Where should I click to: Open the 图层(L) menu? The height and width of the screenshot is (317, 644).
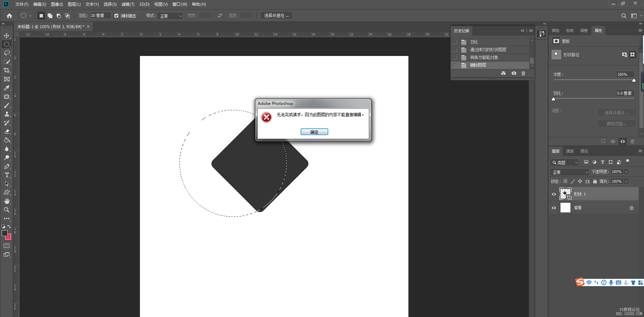[74, 4]
